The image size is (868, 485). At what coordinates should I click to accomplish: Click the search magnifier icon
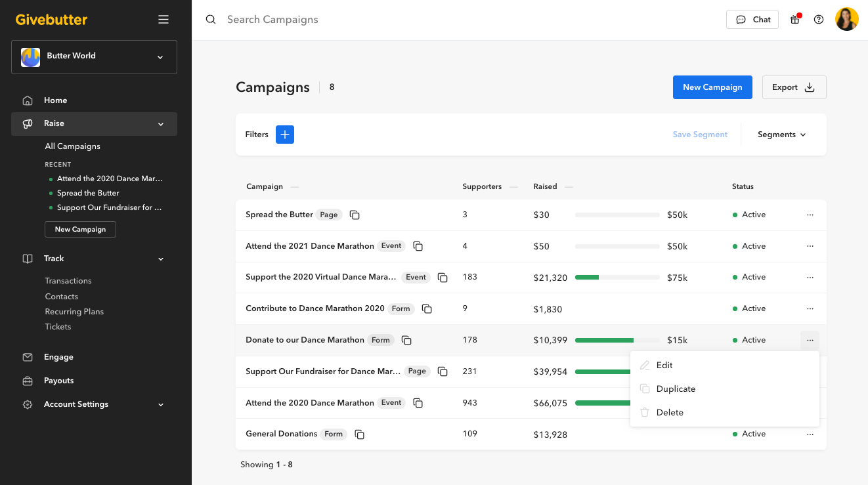pos(211,20)
